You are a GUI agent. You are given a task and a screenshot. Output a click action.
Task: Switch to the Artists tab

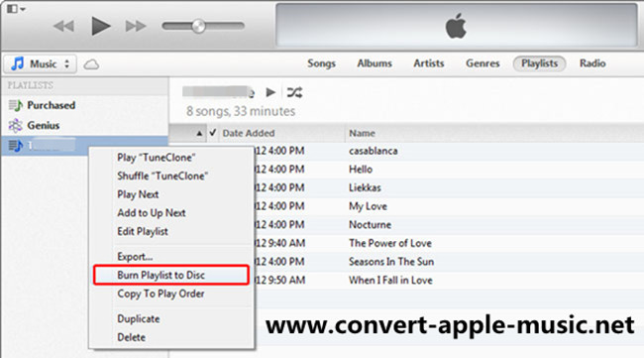(x=428, y=63)
